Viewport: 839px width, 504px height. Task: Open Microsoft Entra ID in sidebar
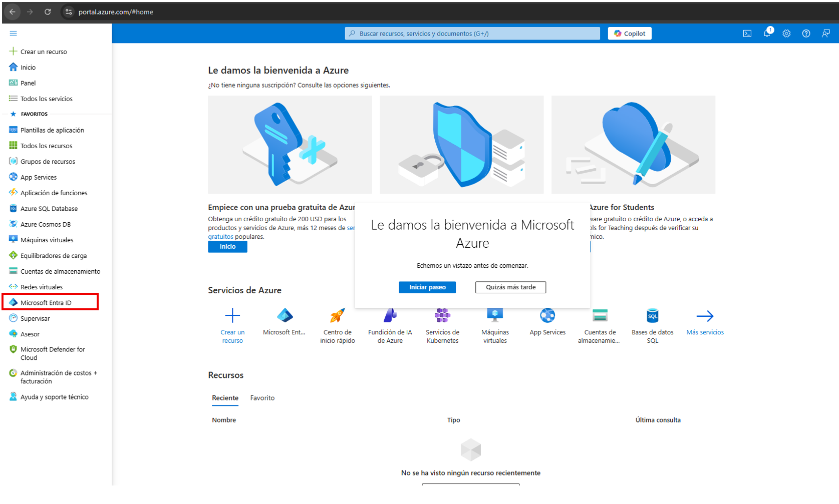coord(46,303)
